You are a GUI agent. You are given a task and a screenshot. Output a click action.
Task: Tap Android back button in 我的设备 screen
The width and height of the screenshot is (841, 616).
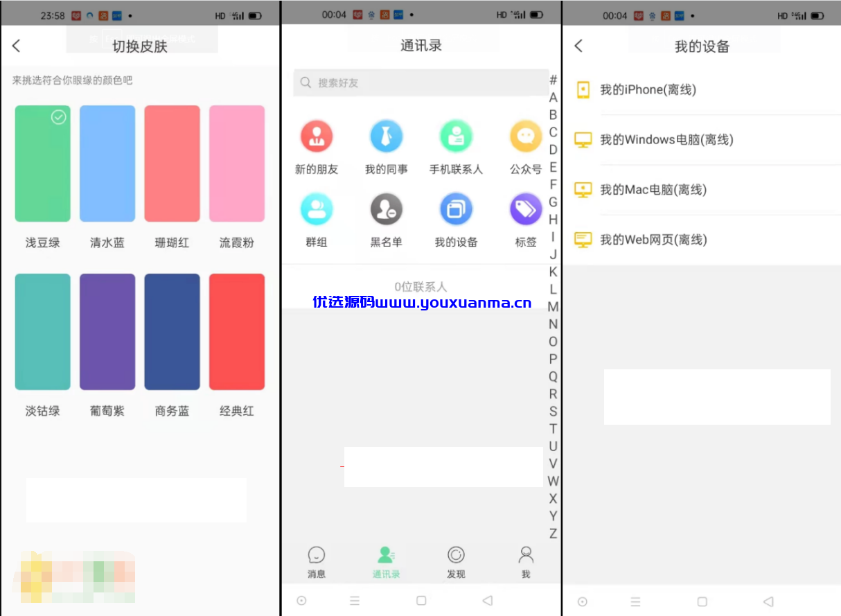[768, 602]
